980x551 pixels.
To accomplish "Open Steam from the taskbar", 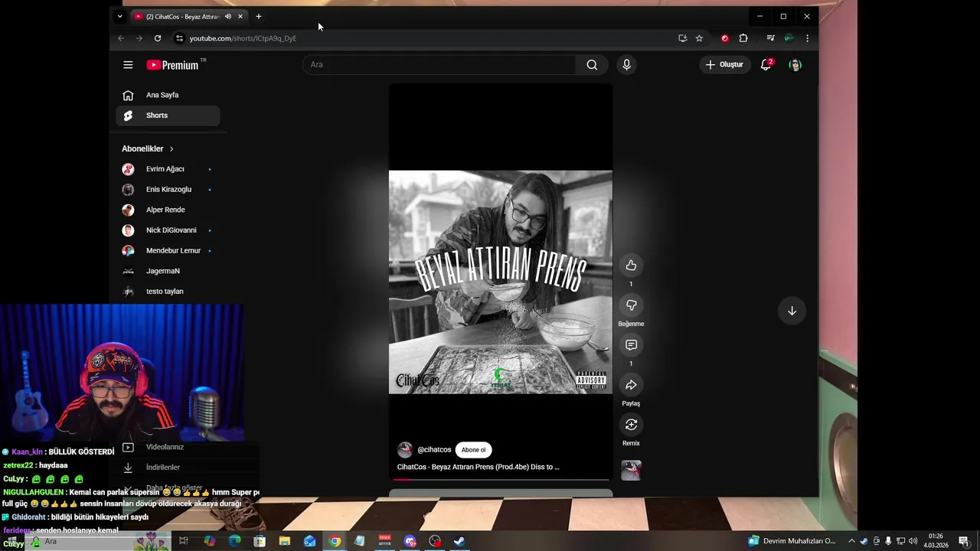I will pyautogui.click(x=459, y=541).
